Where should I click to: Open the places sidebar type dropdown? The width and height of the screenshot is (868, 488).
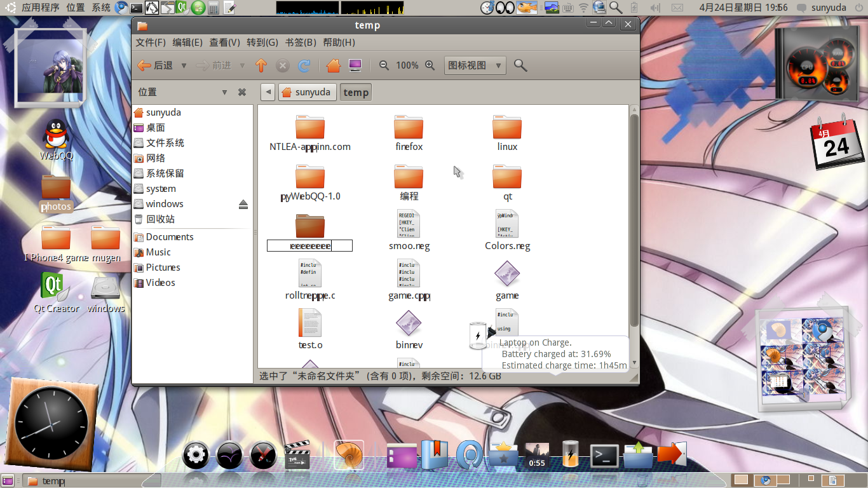click(x=224, y=92)
